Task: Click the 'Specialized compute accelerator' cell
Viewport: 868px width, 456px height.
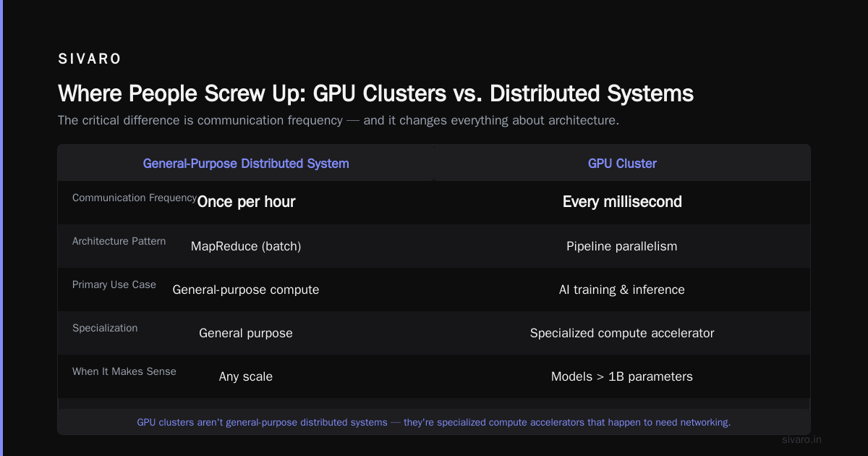Action: (622, 333)
